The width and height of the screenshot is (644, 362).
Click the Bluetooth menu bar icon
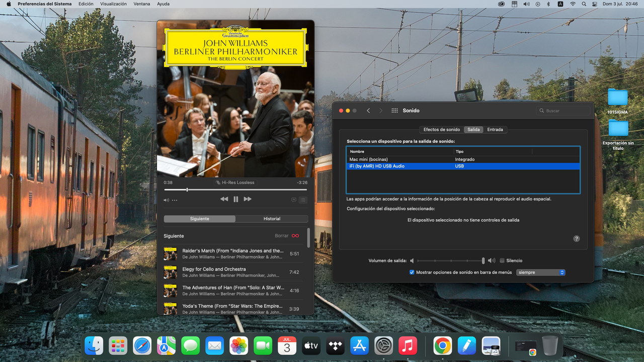[x=548, y=4]
